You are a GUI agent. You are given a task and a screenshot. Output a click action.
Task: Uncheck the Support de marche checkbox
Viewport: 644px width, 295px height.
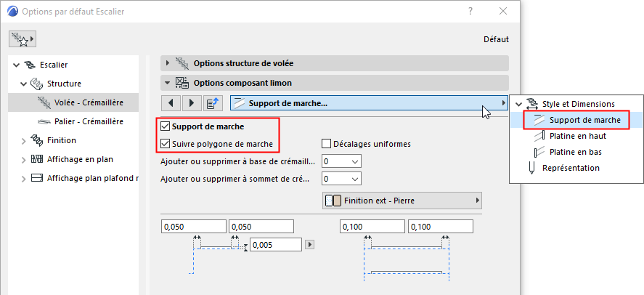point(166,126)
